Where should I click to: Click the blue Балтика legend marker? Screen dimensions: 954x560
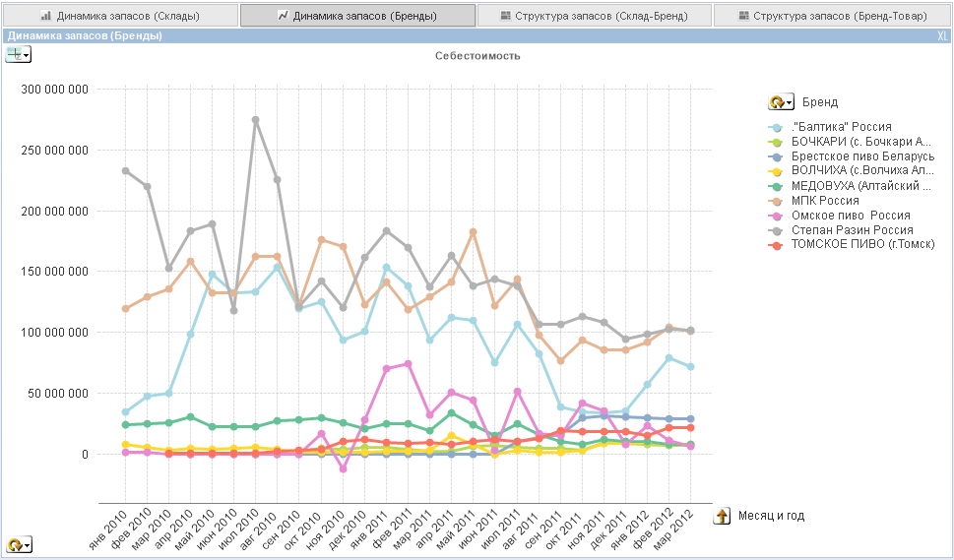click(777, 127)
